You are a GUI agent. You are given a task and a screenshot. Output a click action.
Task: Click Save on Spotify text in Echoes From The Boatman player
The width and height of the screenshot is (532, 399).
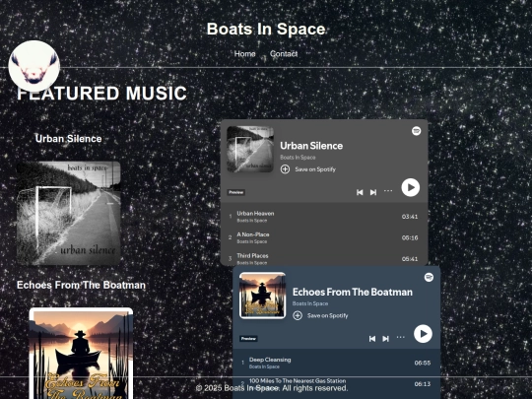pos(328,315)
